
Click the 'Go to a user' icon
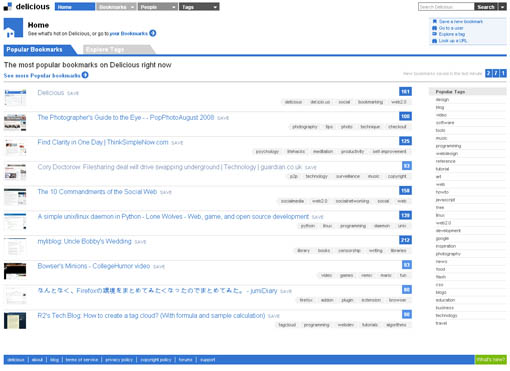click(x=434, y=28)
